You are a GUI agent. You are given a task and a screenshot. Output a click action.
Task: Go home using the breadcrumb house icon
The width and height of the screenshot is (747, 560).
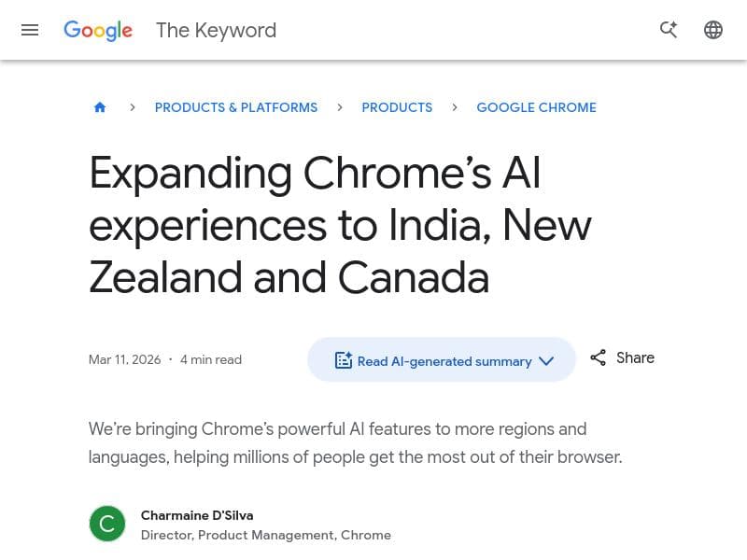pyautogui.click(x=100, y=107)
